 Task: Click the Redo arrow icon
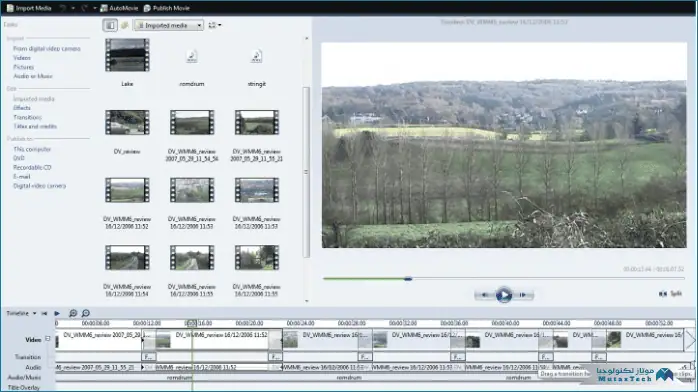(85, 8)
